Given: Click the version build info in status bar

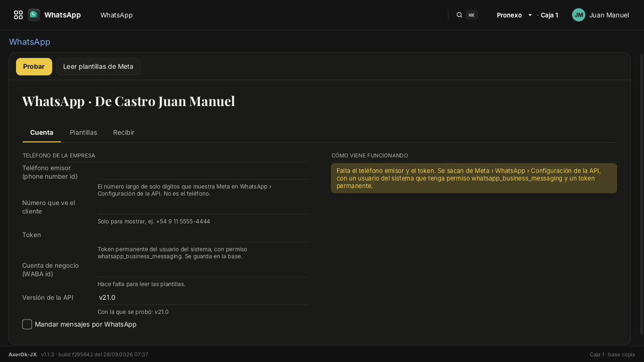Looking at the screenshot, I should click(x=95, y=354).
